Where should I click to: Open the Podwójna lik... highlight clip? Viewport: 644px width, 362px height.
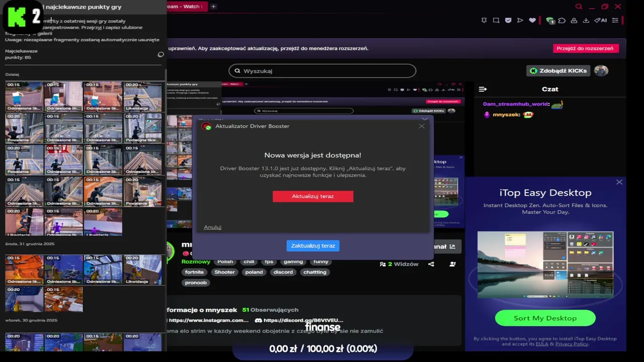142,128
